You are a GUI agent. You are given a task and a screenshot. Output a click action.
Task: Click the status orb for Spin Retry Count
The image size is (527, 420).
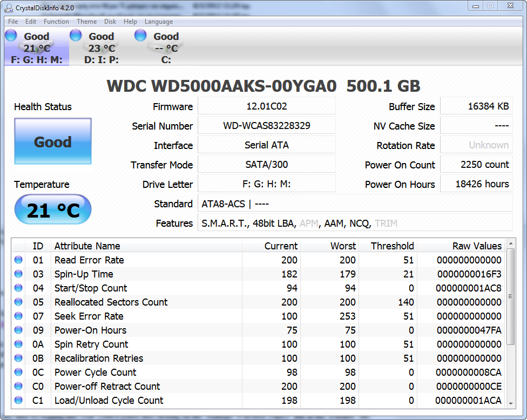point(18,344)
